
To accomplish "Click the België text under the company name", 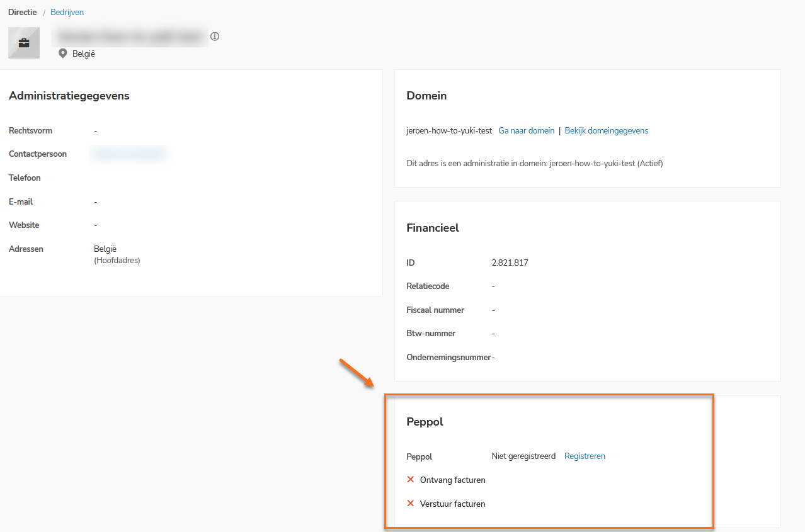I will click(x=84, y=54).
